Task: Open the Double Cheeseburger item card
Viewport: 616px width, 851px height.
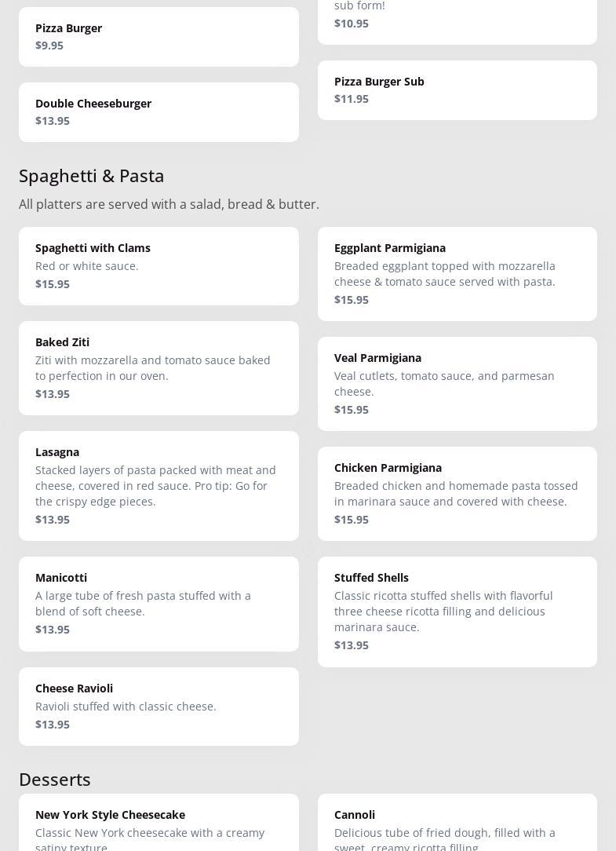Action: [x=159, y=112]
